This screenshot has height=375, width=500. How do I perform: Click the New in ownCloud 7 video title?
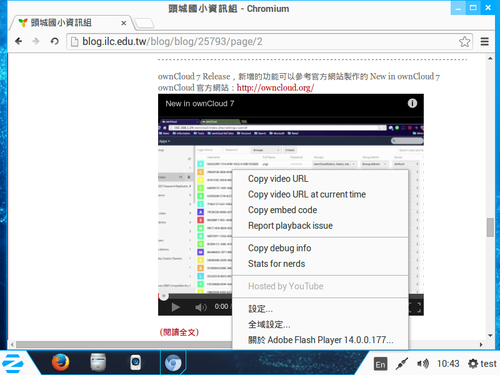click(x=200, y=104)
